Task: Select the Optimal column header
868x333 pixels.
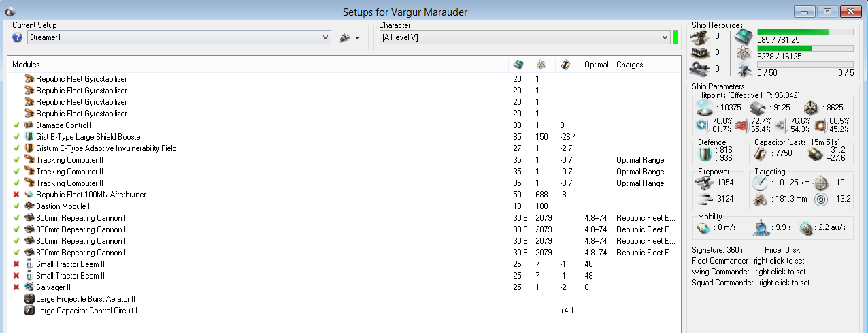Action: click(x=596, y=65)
